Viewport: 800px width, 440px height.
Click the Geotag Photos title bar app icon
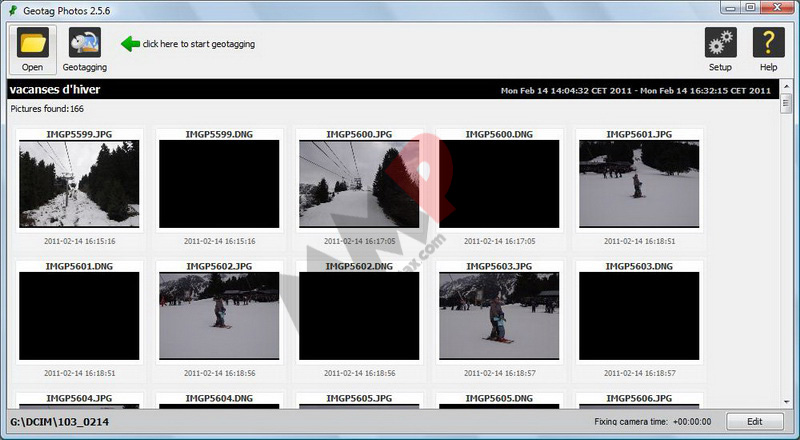point(14,10)
